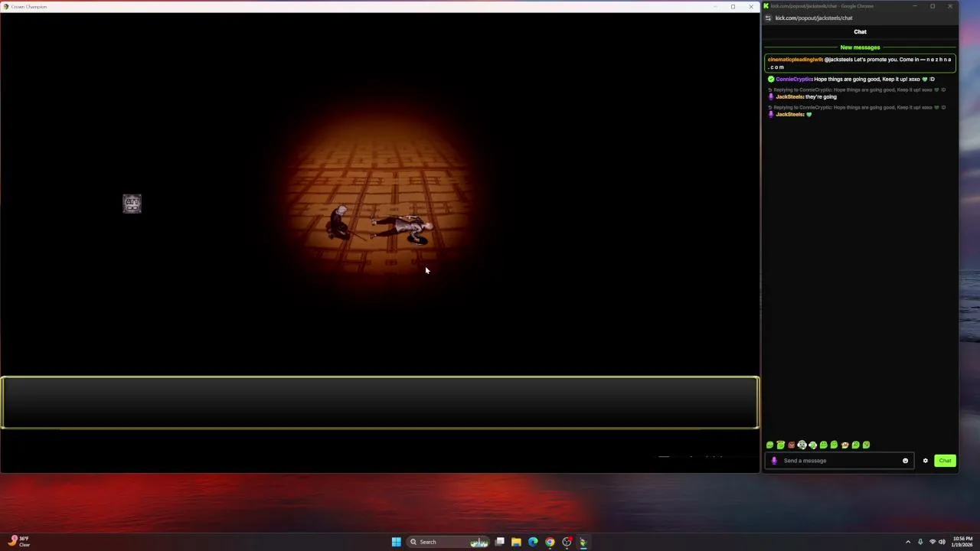The width and height of the screenshot is (980, 551).
Task: Click the microphone tray icon
Action: pos(920,542)
